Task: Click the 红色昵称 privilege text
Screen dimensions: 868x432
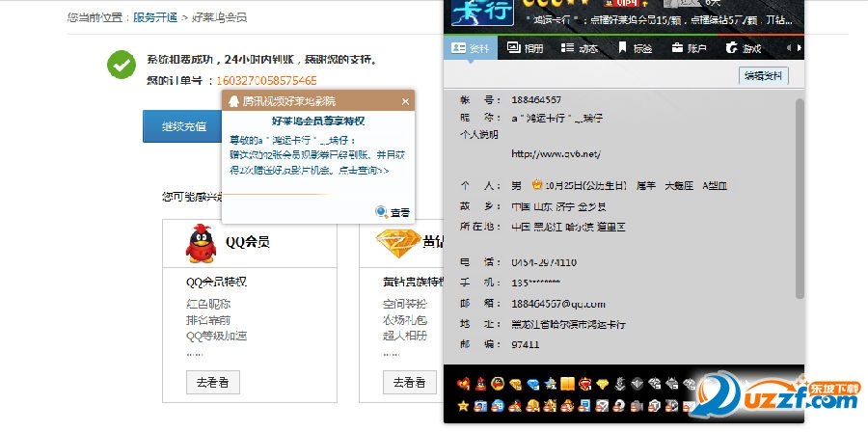Action: click(x=208, y=304)
